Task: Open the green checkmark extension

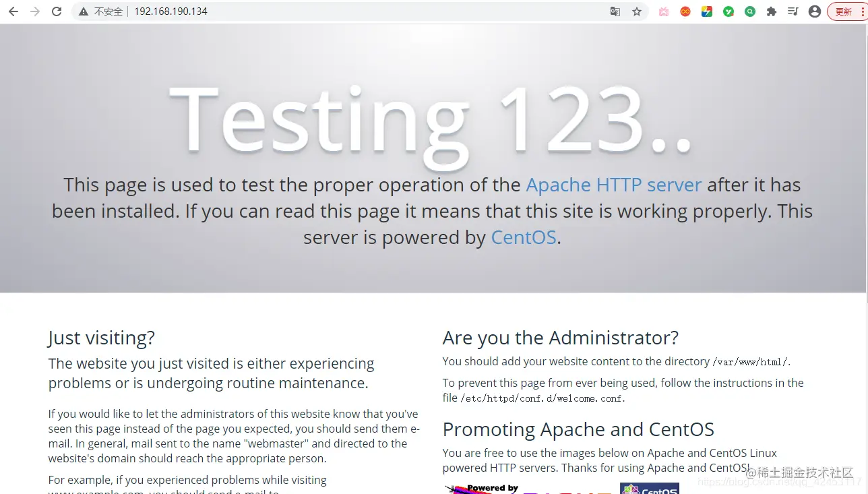Action: pos(728,11)
